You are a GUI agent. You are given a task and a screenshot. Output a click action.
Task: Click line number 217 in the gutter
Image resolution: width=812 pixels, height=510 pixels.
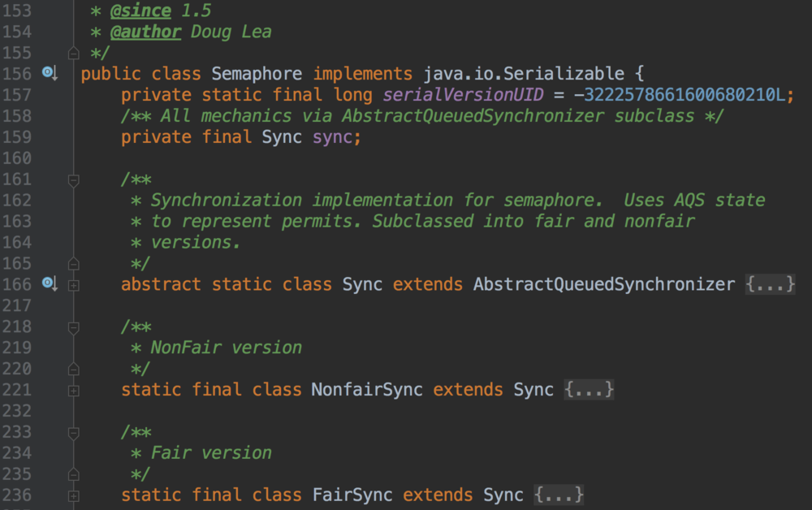17,305
